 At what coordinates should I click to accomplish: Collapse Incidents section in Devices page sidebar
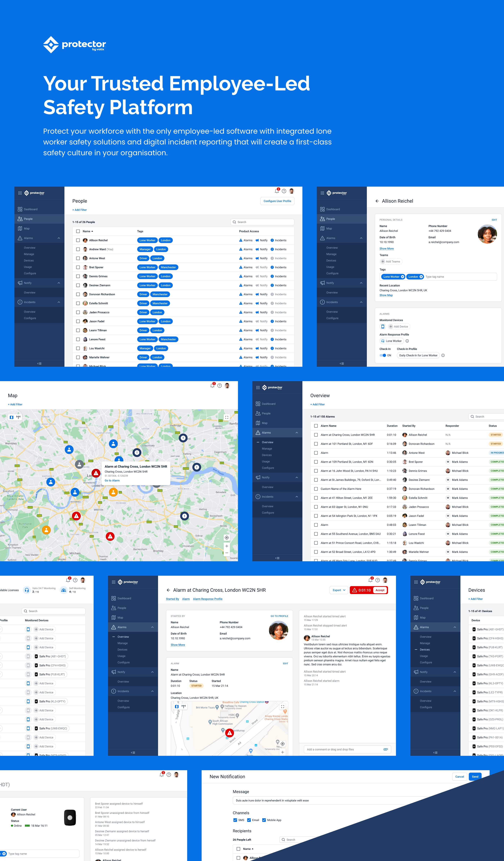455,691
